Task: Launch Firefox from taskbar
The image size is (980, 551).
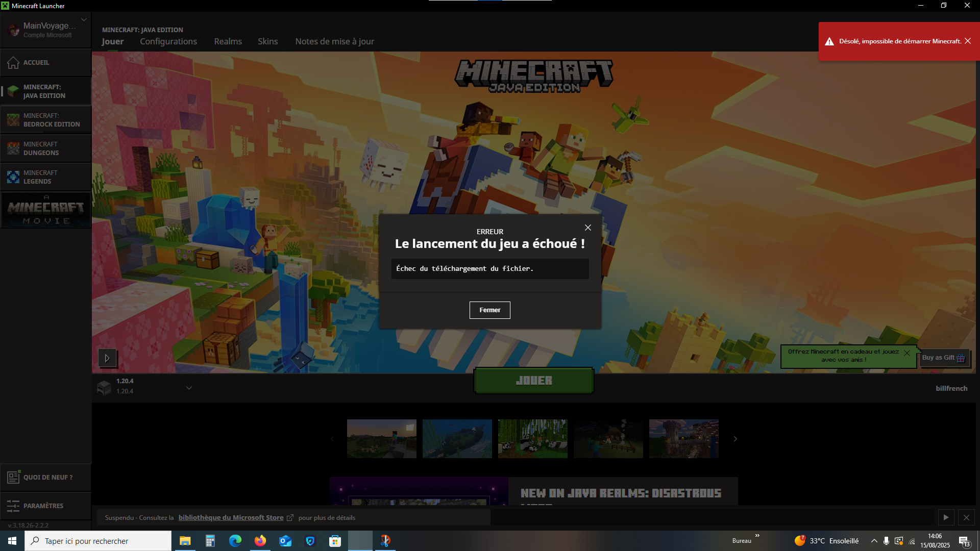Action: [260, 541]
